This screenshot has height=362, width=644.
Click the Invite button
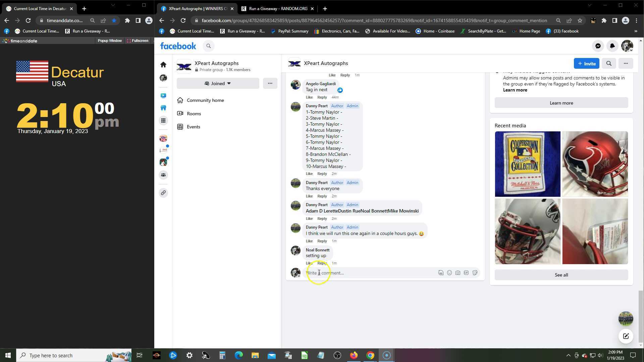coord(586,63)
